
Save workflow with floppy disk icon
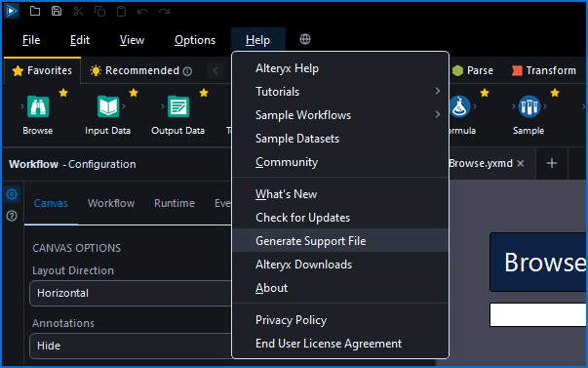(57, 11)
